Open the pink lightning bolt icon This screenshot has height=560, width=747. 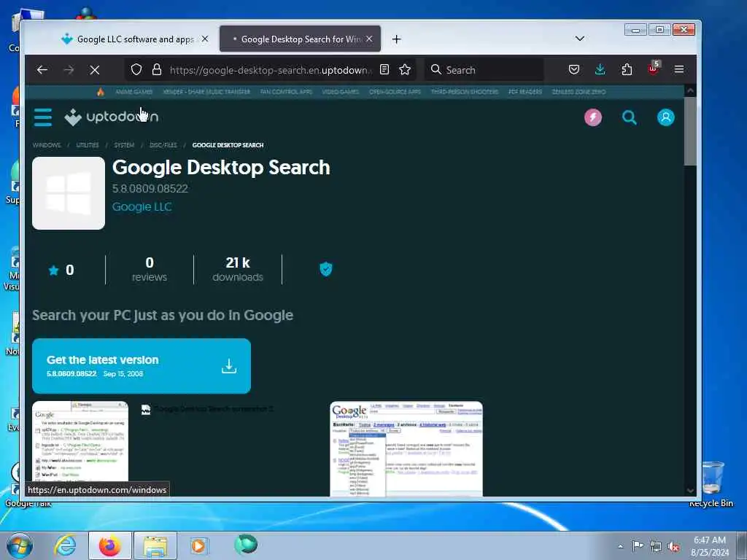tap(592, 117)
